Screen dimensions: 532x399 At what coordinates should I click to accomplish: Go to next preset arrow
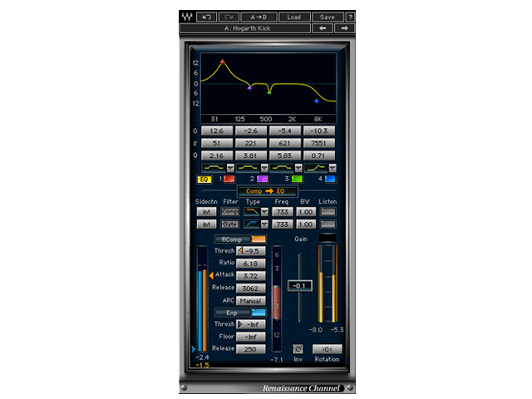pos(344,28)
